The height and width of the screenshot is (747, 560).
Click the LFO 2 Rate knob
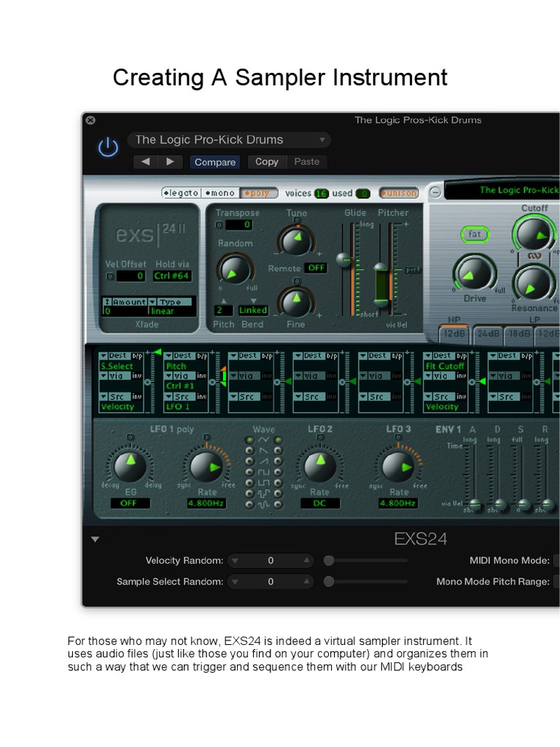319,466
